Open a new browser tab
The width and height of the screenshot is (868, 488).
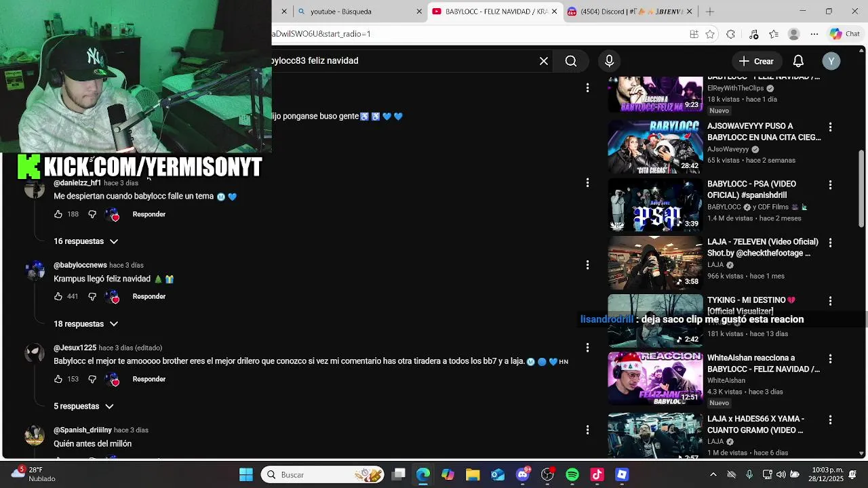point(710,12)
